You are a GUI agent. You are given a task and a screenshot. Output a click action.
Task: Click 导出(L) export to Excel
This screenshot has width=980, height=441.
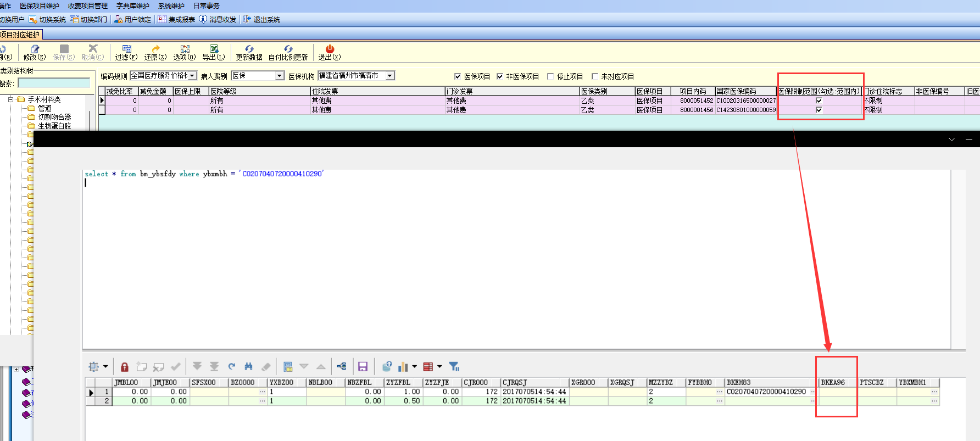point(214,53)
